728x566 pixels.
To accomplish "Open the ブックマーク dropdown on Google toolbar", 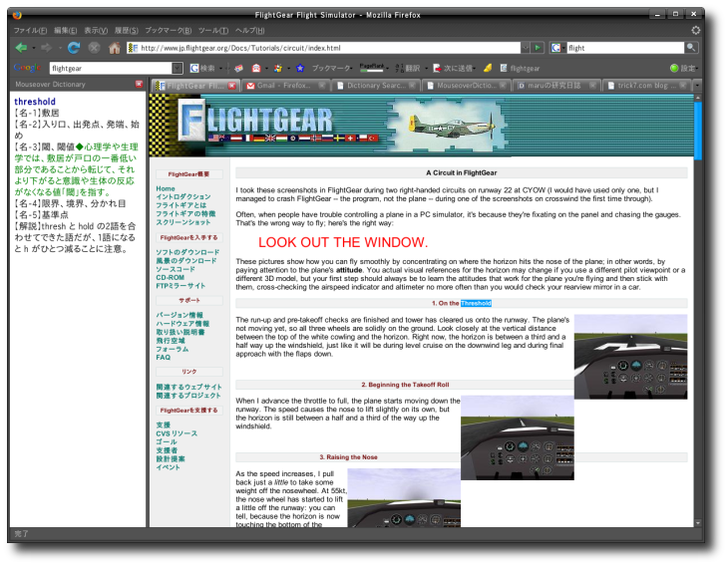I will pos(332,68).
